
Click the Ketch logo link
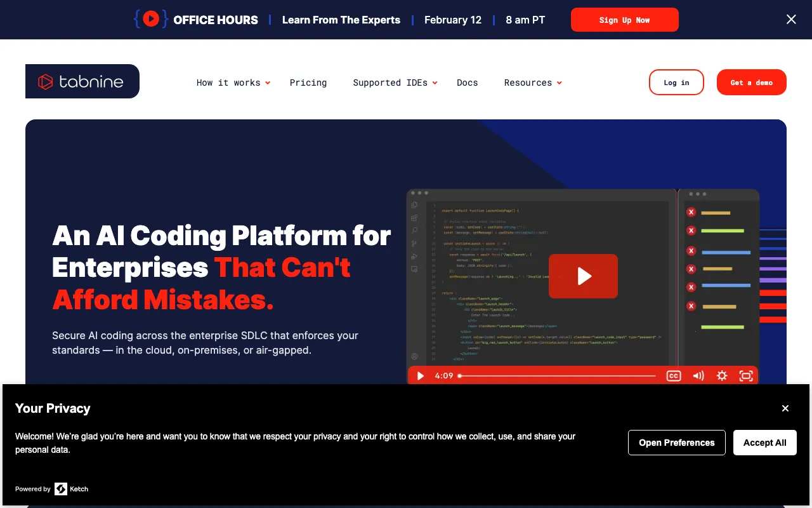(71, 489)
